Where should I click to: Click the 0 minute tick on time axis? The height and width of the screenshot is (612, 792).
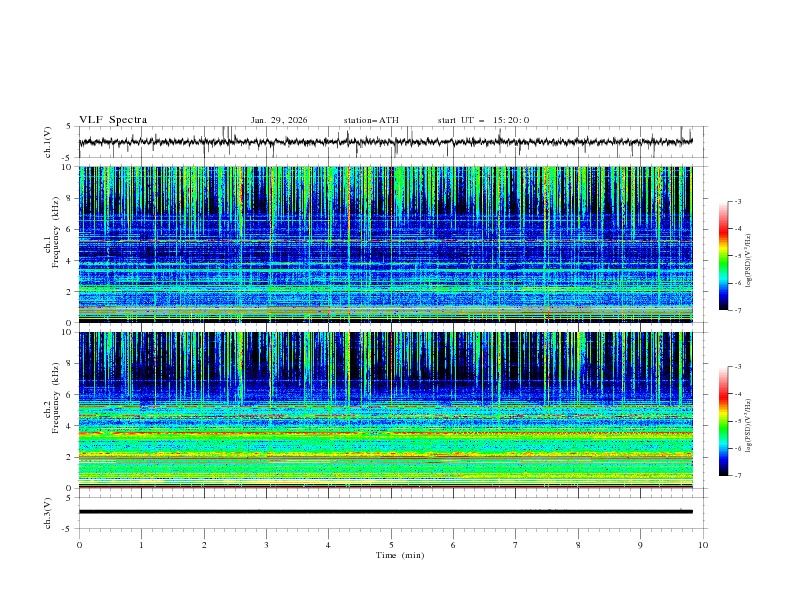tap(80, 545)
